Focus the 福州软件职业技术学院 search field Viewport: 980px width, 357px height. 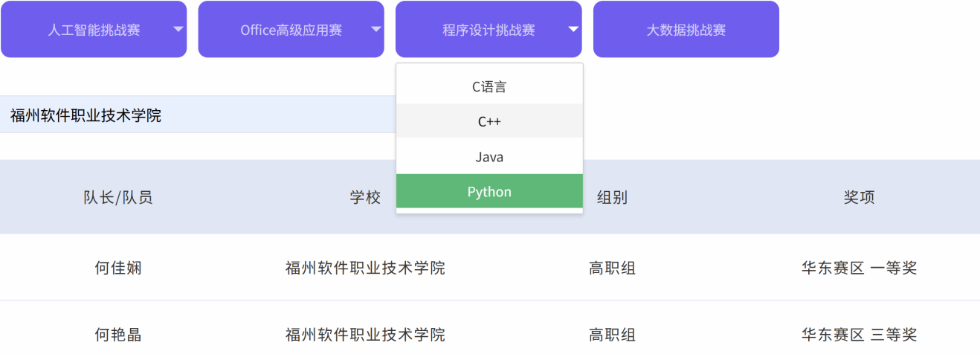point(197,115)
